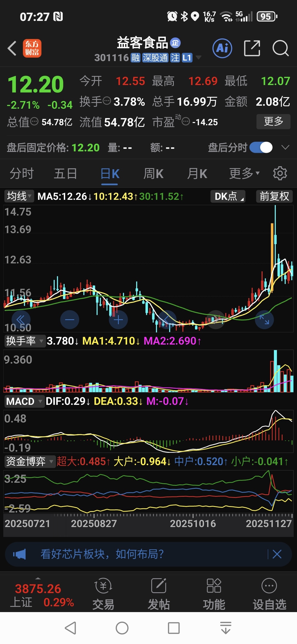Tap the chart single left arrow
This screenshot has height=644, width=297.
(167, 320)
